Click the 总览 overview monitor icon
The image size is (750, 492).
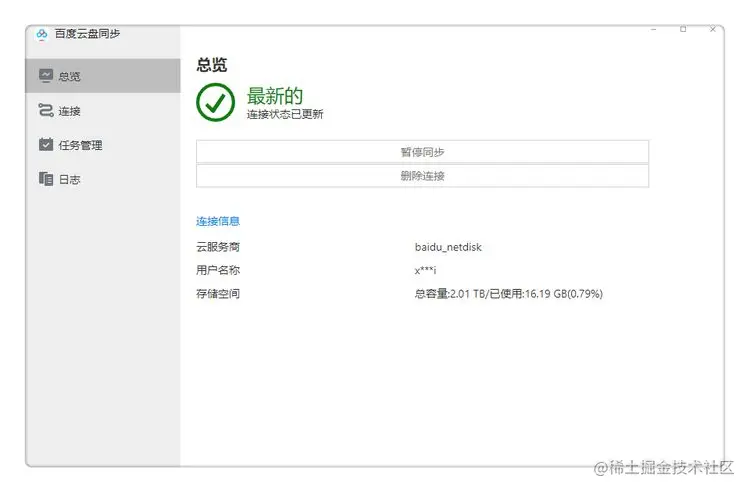[46, 76]
